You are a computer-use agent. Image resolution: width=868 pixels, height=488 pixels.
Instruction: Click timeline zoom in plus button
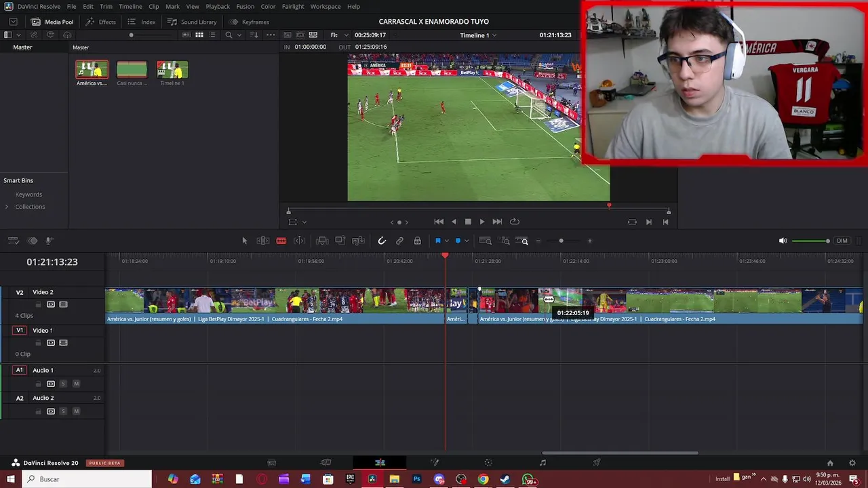tap(589, 241)
